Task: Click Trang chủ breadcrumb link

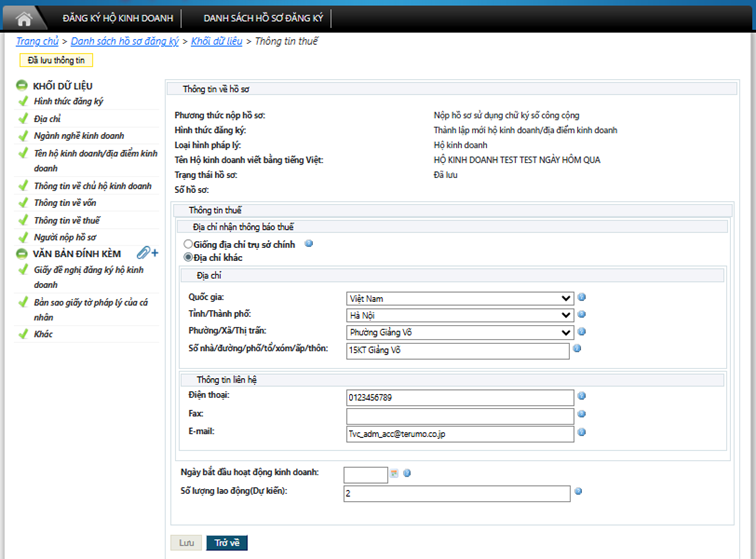Action: pyautogui.click(x=37, y=41)
